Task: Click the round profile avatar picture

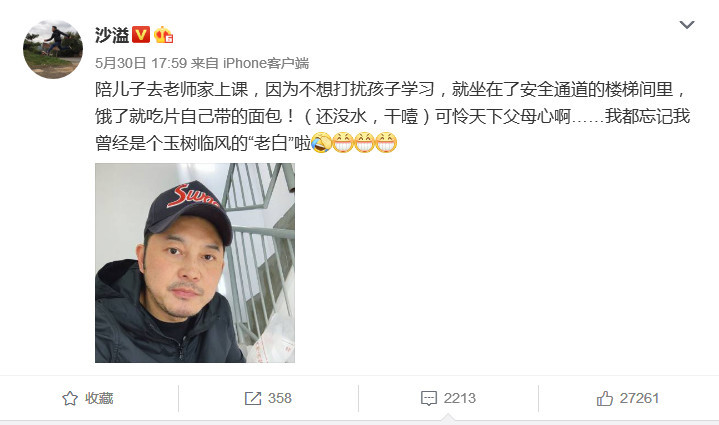Action: pos(53,49)
